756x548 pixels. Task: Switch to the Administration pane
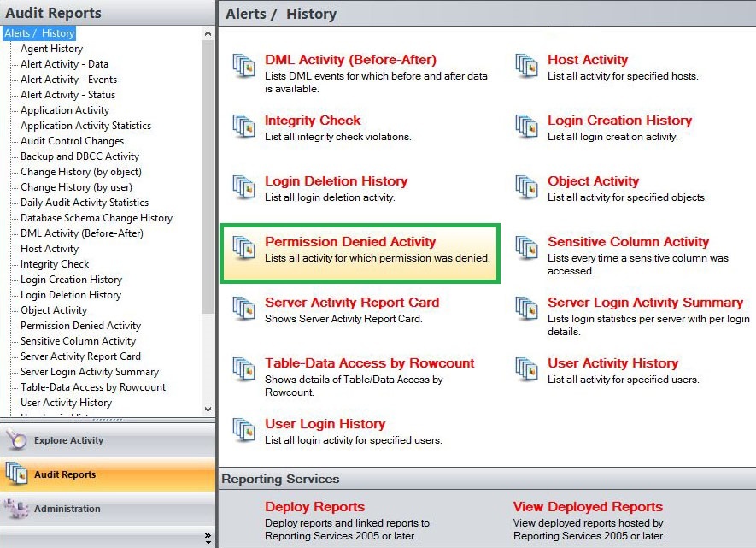pos(108,509)
